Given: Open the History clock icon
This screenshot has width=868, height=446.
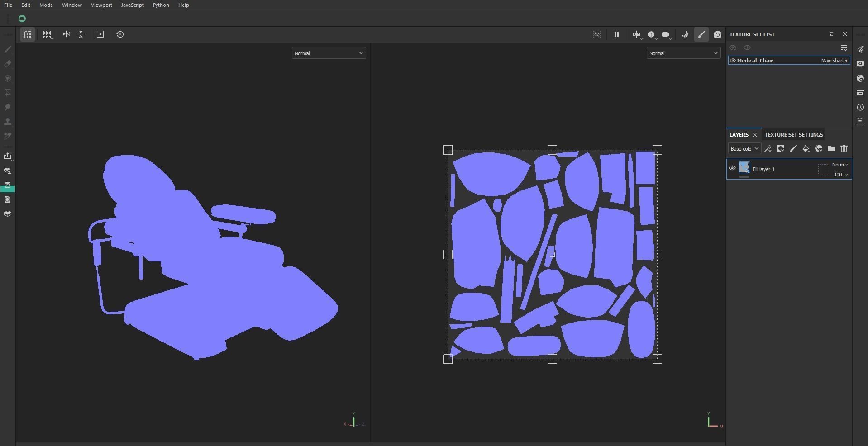Looking at the screenshot, I should pyautogui.click(x=860, y=107).
